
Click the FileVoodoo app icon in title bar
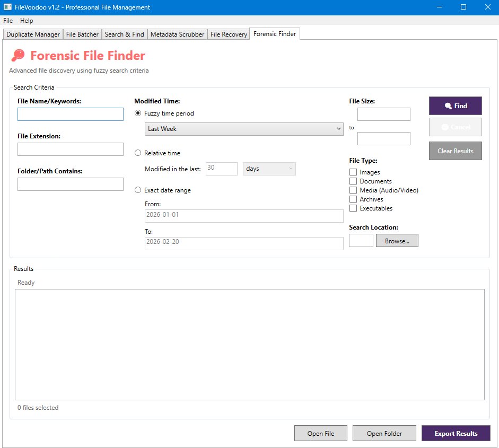(x=7, y=7)
